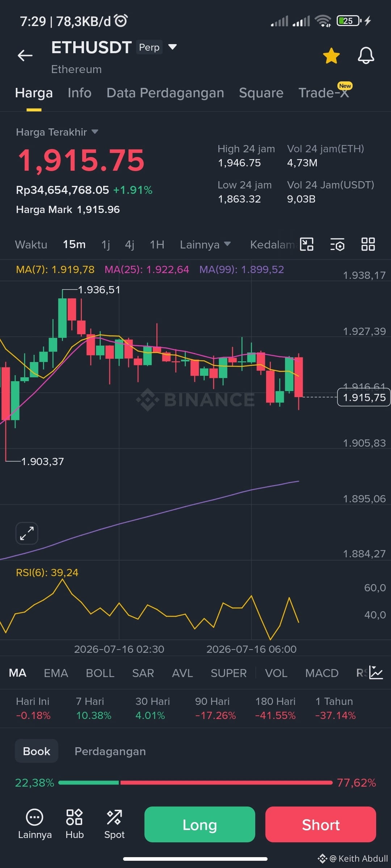The height and width of the screenshot is (868, 391).
Task: Tap the last price 1,915.75
Action: coord(81,160)
